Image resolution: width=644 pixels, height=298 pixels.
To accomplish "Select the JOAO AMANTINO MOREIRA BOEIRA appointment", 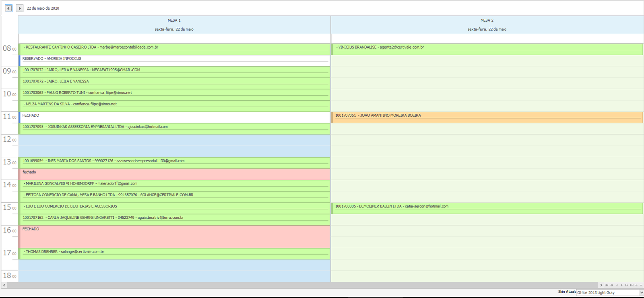I will pyautogui.click(x=487, y=117).
